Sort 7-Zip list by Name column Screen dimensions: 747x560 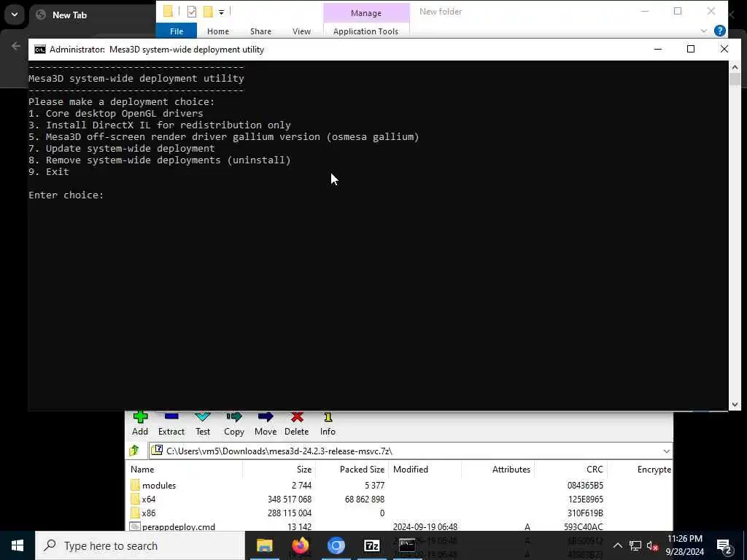185,469
